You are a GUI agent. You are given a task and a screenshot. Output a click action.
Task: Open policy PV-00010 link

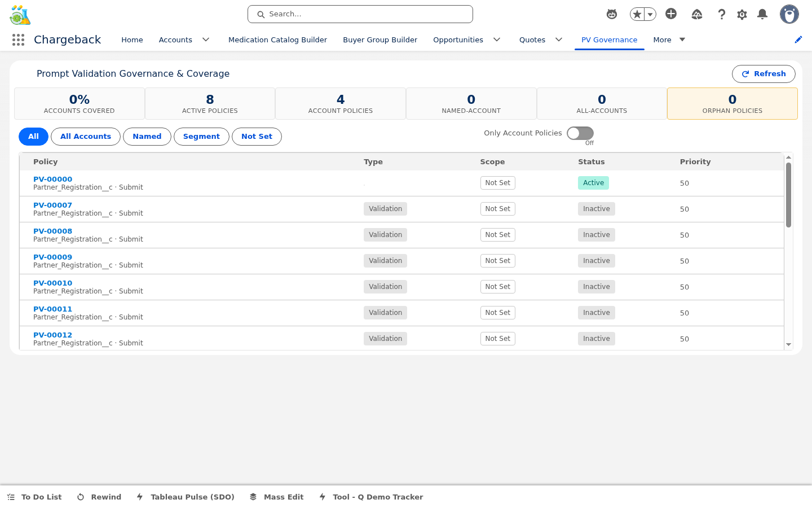(52, 283)
